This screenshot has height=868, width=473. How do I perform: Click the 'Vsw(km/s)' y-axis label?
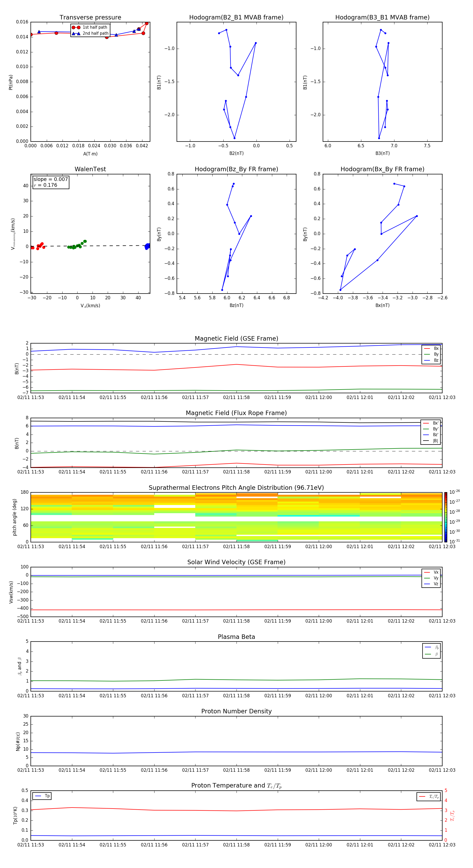tap(11, 592)
